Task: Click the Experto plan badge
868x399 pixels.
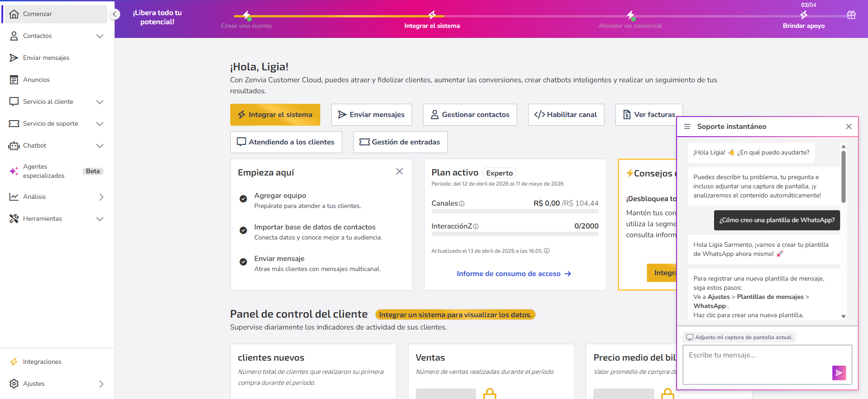Action: 499,173
